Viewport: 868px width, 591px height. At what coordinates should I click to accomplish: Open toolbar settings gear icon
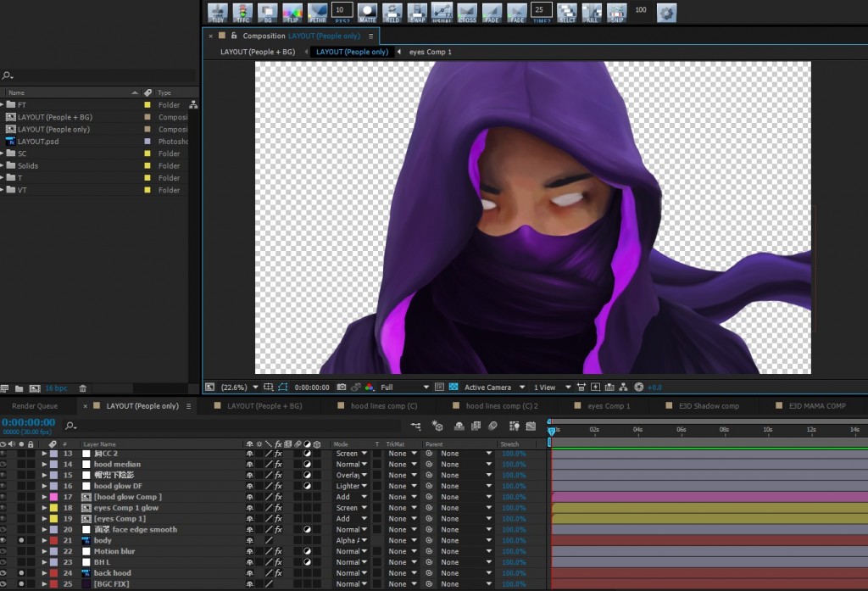[667, 13]
